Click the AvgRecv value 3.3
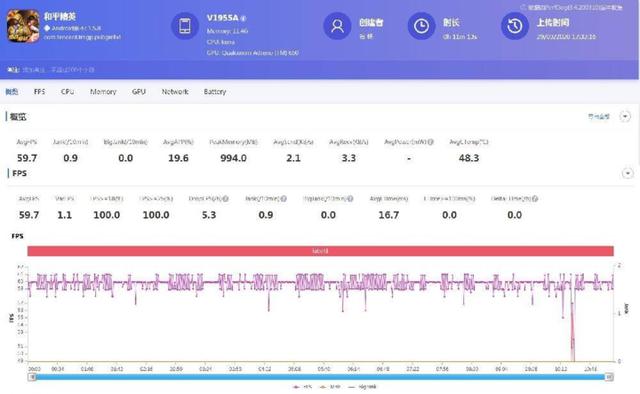Image resolution: width=640 pixels, height=394 pixels. click(349, 158)
